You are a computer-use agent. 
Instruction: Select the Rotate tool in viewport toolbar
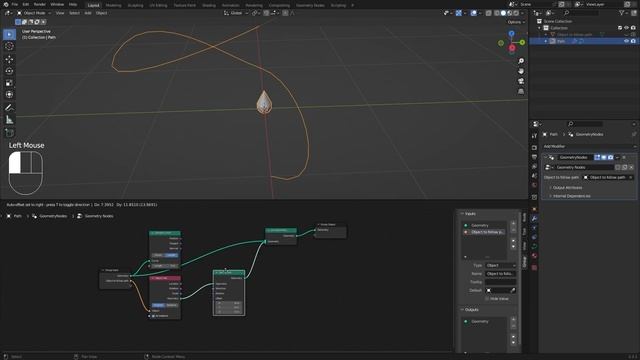(x=9, y=71)
